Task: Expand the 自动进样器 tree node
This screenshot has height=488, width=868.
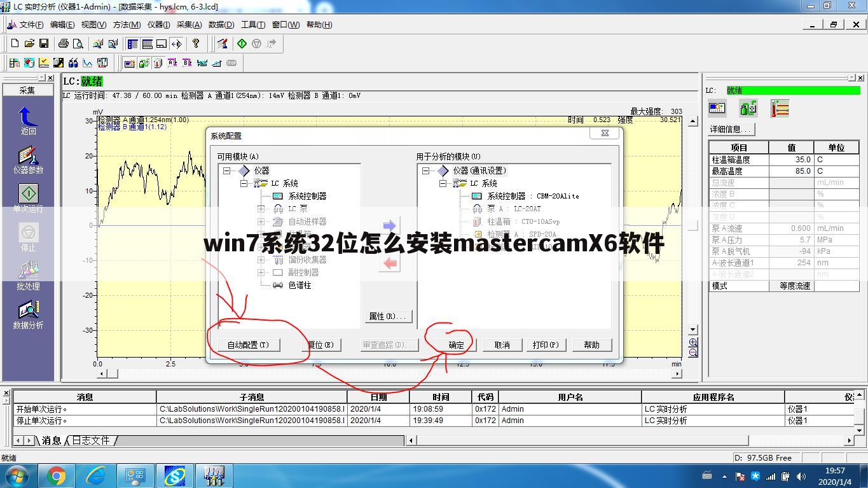Action: pyautogui.click(x=261, y=221)
